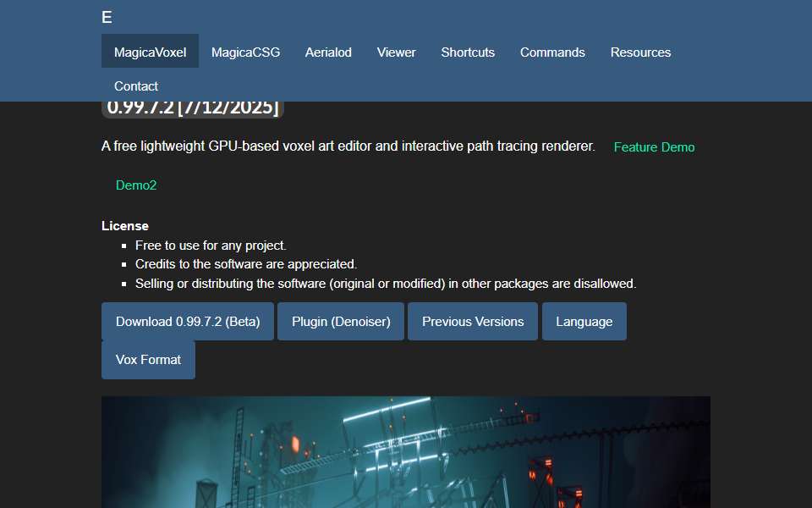
Task: Browse Previous Versions
Action: [473, 322]
